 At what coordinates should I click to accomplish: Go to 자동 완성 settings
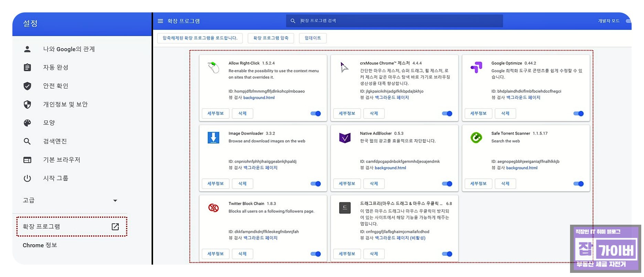pyautogui.click(x=55, y=67)
